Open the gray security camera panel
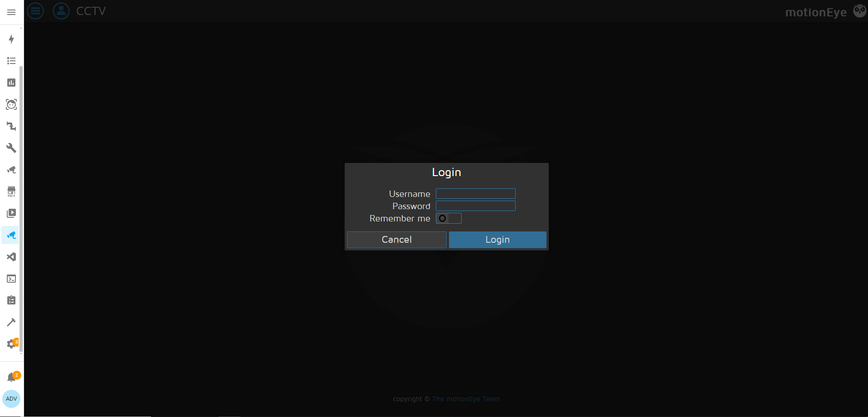868x417 pixels. coord(11,170)
